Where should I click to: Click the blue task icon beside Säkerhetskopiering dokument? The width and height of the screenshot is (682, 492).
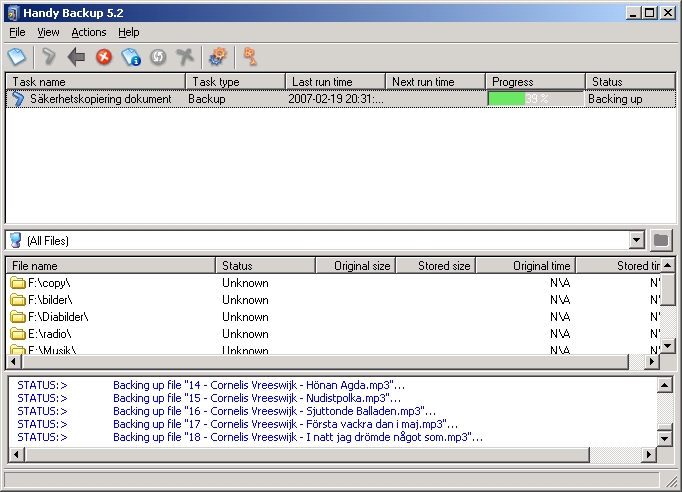click(x=18, y=99)
